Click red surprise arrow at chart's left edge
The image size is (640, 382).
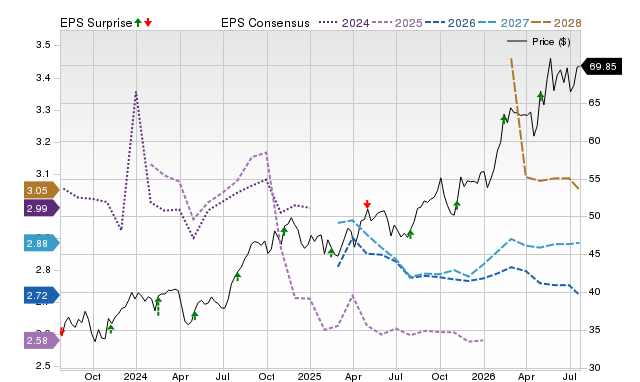pos(62,331)
